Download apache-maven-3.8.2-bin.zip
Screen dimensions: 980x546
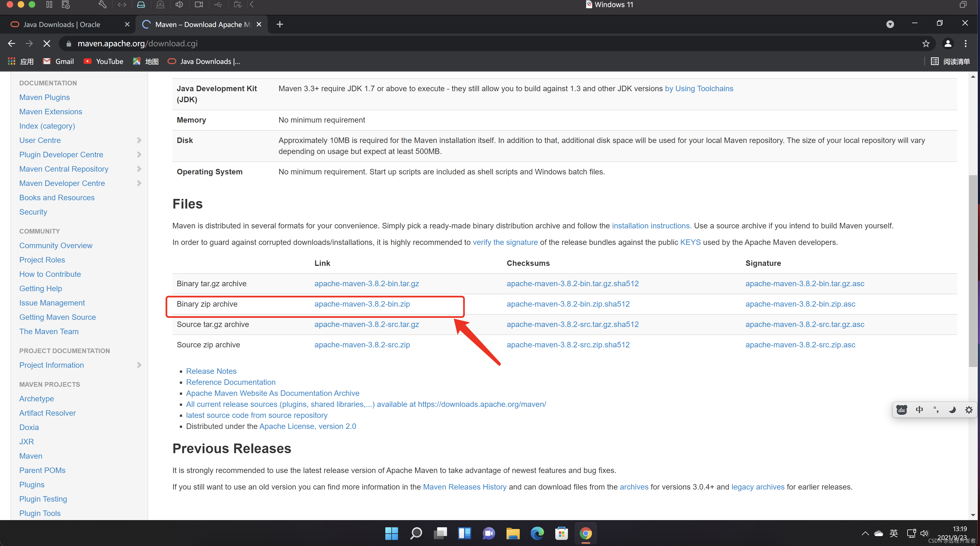coord(362,304)
